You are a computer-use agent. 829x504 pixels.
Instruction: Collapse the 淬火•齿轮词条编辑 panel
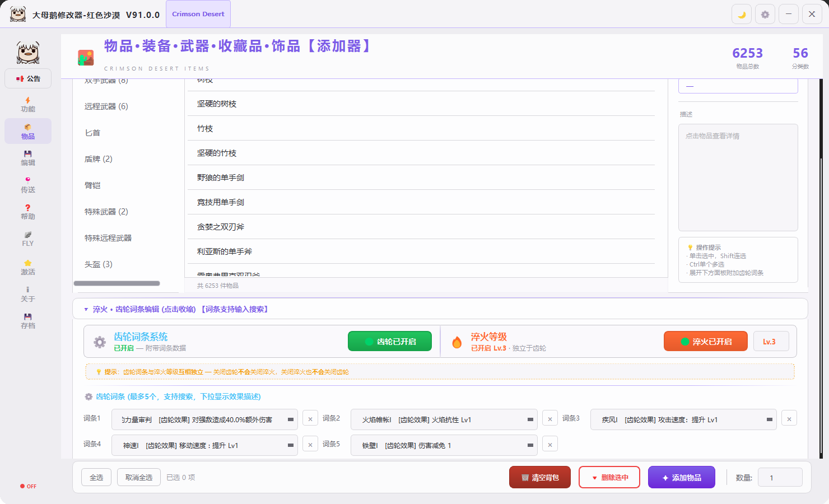click(440, 309)
